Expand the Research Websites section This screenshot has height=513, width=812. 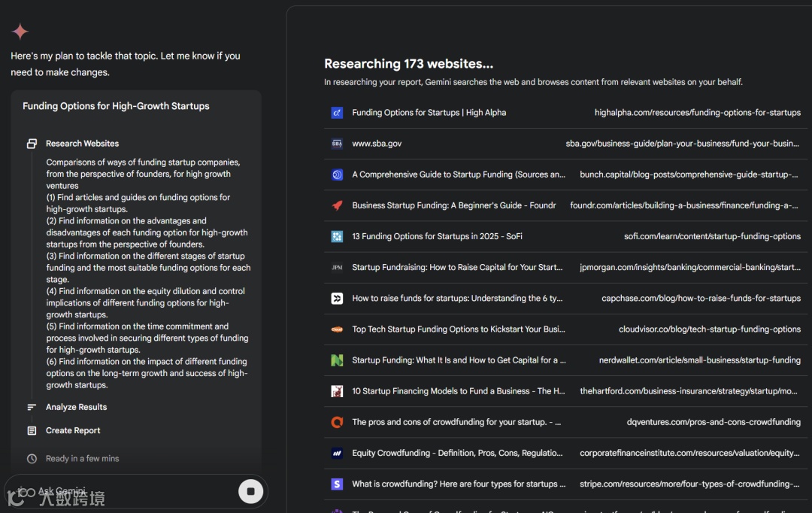tap(82, 144)
